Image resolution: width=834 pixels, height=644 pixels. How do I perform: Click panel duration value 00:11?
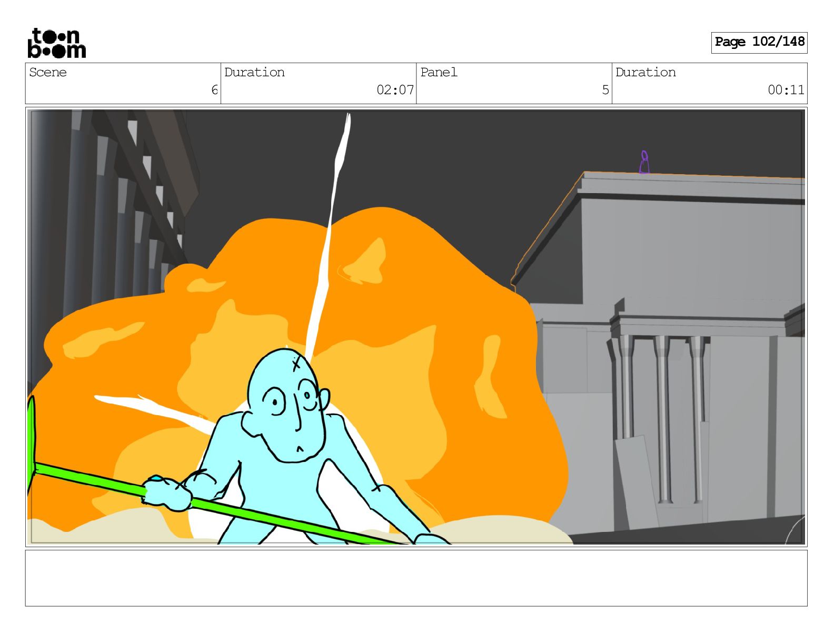(786, 90)
